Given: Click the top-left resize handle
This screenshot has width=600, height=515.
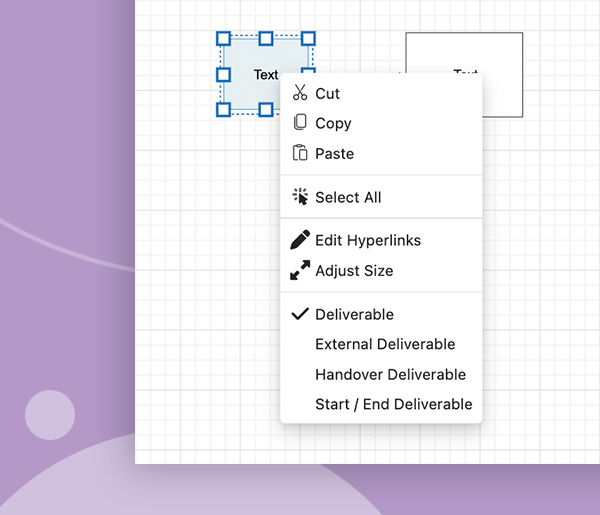Looking at the screenshot, I should pyautogui.click(x=223, y=39).
